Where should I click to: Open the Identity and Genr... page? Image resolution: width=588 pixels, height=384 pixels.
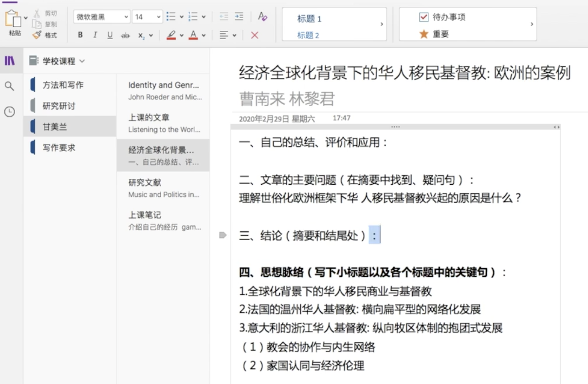click(x=163, y=90)
